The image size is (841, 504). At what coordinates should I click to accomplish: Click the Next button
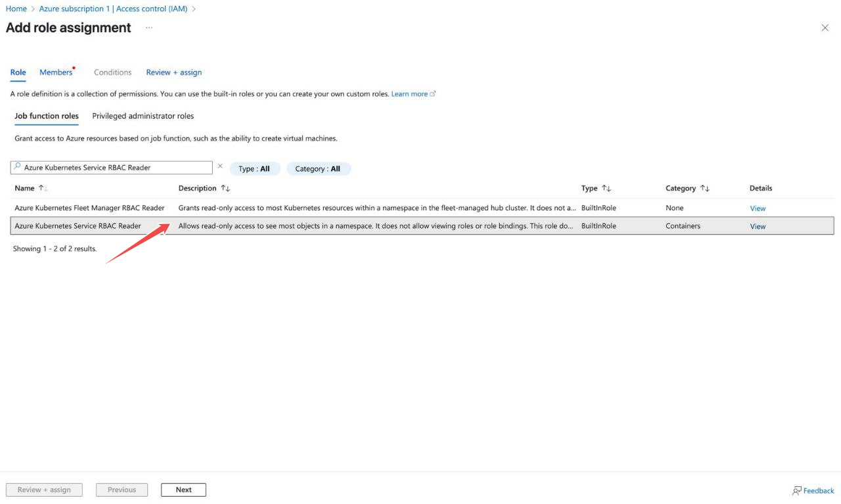coord(183,490)
